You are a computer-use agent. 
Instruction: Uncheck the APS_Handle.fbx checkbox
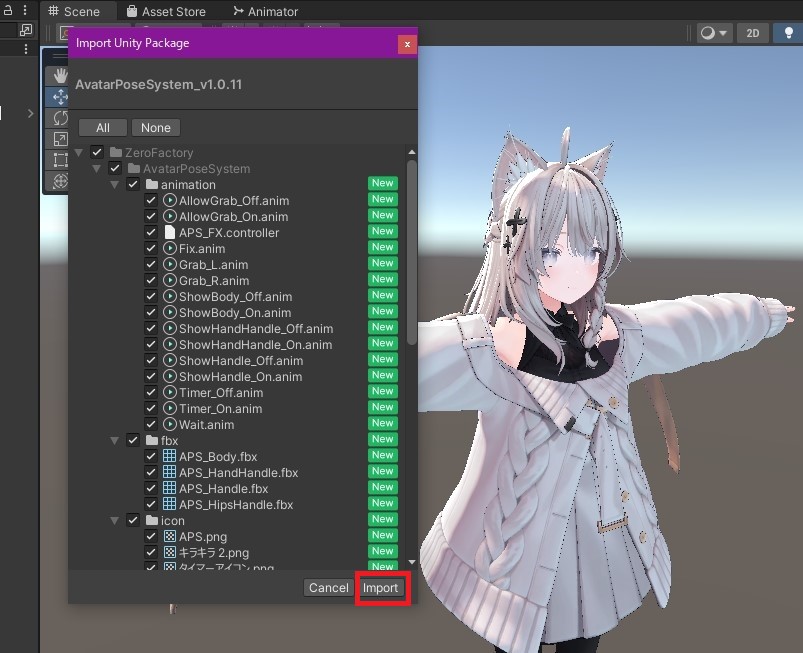pyautogui.click(x=151, y=488)
